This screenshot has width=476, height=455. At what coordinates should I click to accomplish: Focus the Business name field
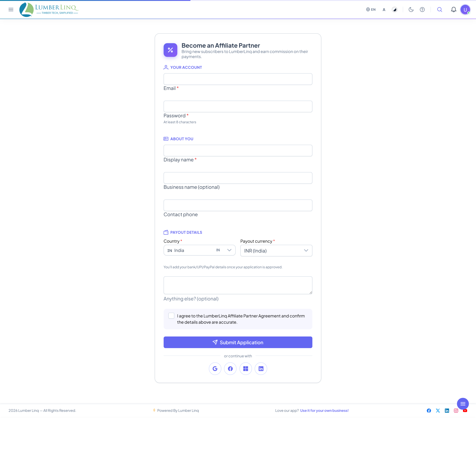(238, 178)
